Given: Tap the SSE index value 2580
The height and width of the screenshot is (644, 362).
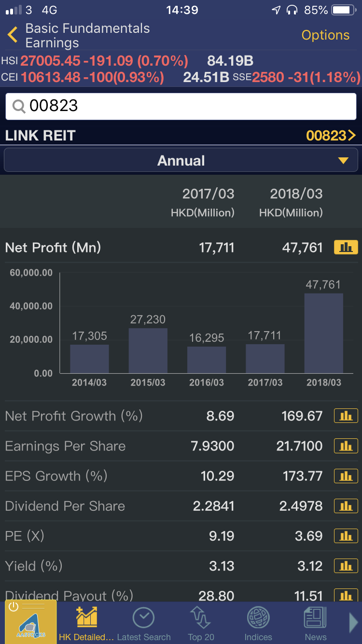Looking at the screenshot, I should pyautogui.click(x=268, y=77).
